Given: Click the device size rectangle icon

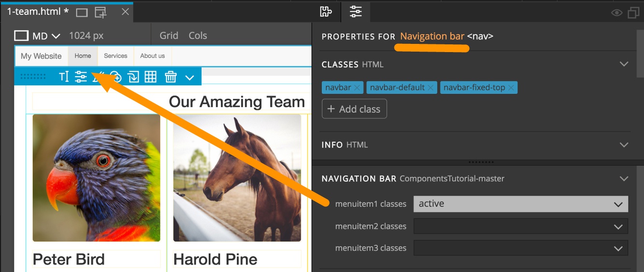Looking at the screenshot, I should pyautogui.click(x=21, y=36).
